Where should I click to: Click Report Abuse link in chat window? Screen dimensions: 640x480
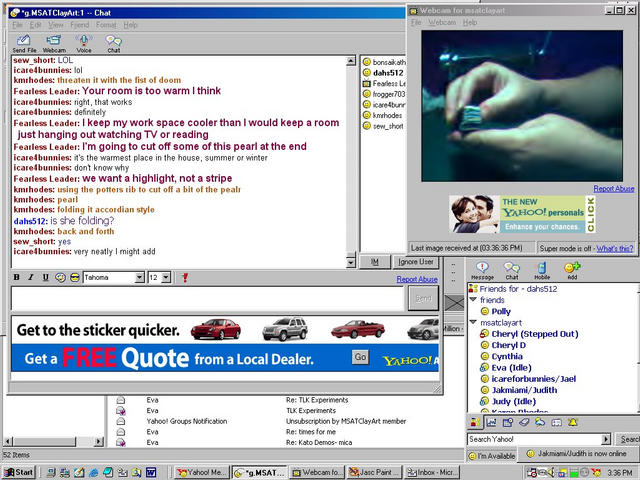click(417, 279)
